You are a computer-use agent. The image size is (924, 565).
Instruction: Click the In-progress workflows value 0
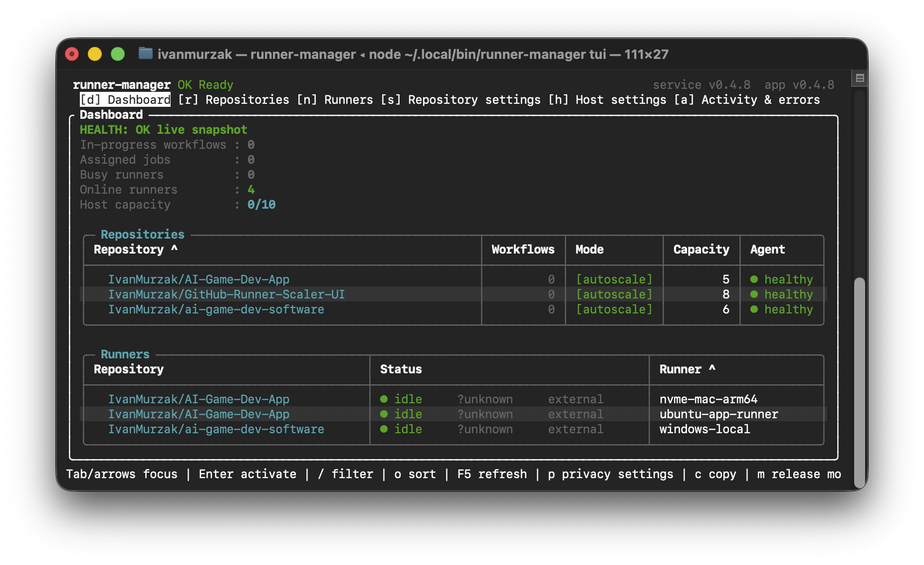(x=251, y=144)
